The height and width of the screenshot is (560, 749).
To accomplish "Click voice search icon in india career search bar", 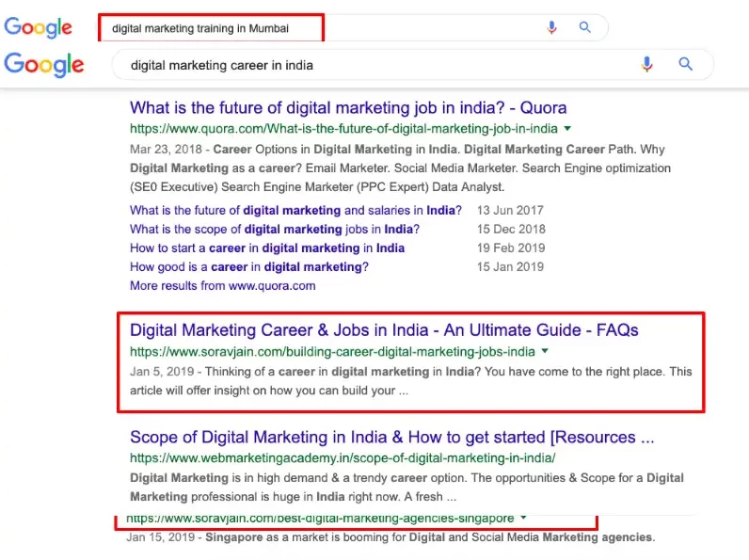I will click(x=646, y=64).
